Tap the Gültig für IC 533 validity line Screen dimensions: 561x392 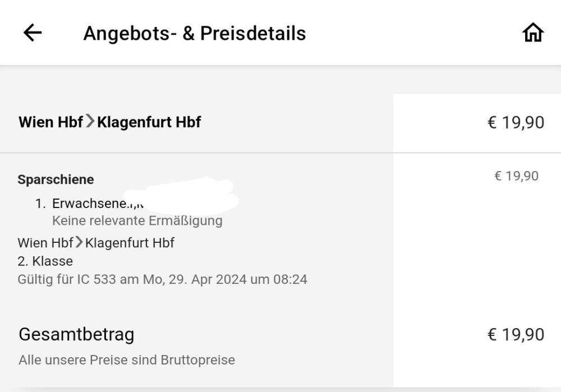pyautogui.click(x=162, y=279)
